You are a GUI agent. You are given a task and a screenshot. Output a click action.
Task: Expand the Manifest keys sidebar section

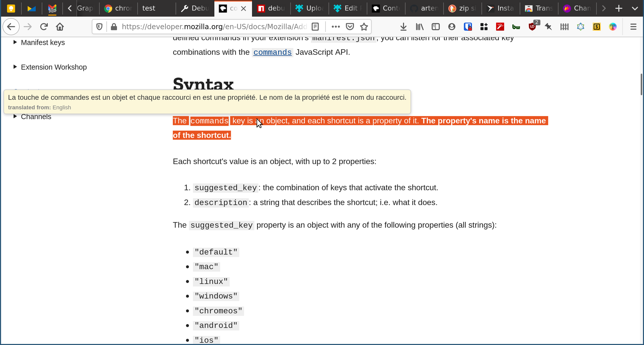pyautogui.click(x=15, y=42)
